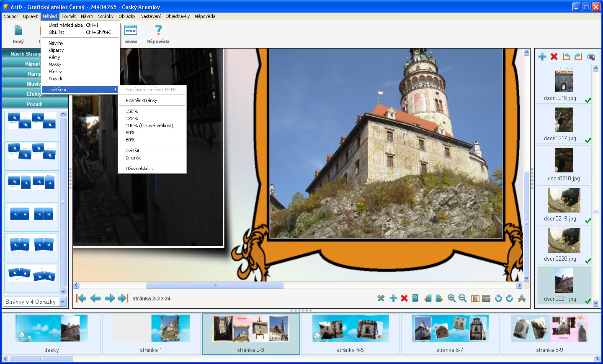
Task: Click the page strip horizontal scrollbar thumb
Action: tap(41, 359)
